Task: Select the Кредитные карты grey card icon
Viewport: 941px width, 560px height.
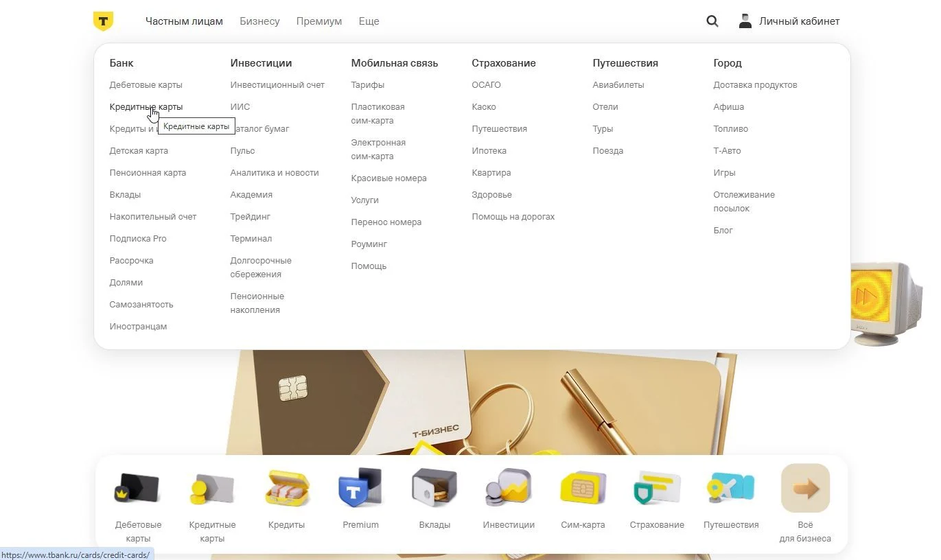Action: (x=212, y=488)
